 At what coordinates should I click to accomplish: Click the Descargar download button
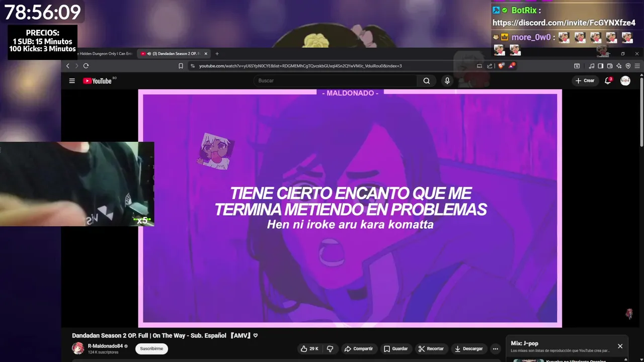coord(469,348)
